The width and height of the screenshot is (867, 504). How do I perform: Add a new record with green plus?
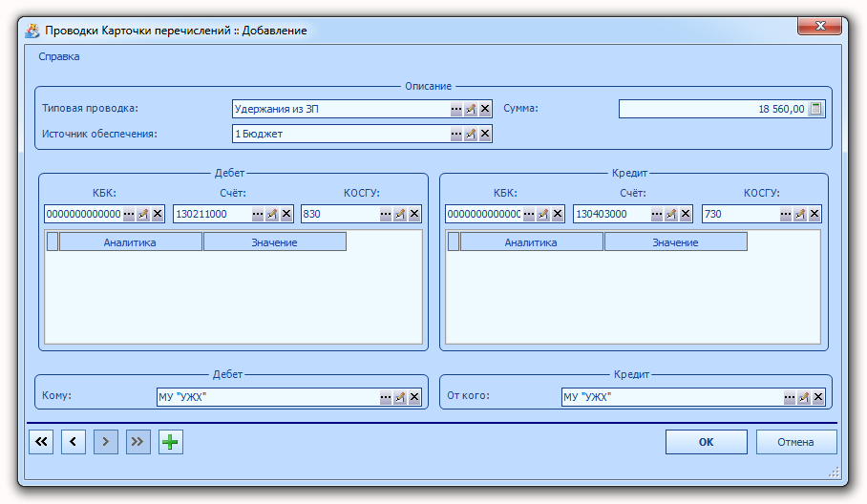[170, 442]
